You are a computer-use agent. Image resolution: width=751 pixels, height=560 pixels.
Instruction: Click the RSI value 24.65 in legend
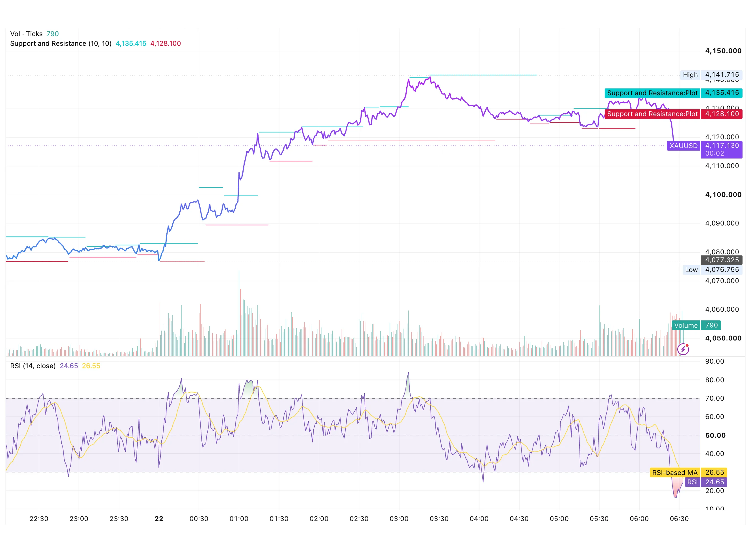[69, 366]
